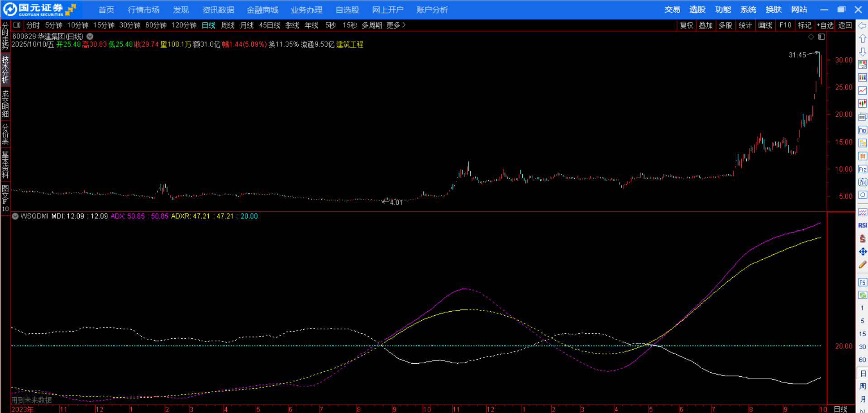Viewport: 868px width, 413px height.
Task: Open the F10 company info icon
Action: 863,130
